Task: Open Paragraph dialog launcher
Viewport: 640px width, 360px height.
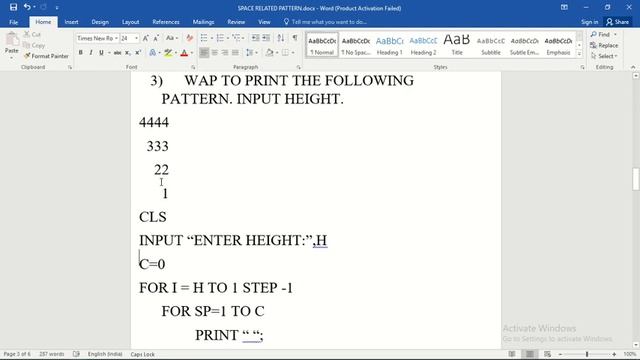Action: click(x=298, y=67)
